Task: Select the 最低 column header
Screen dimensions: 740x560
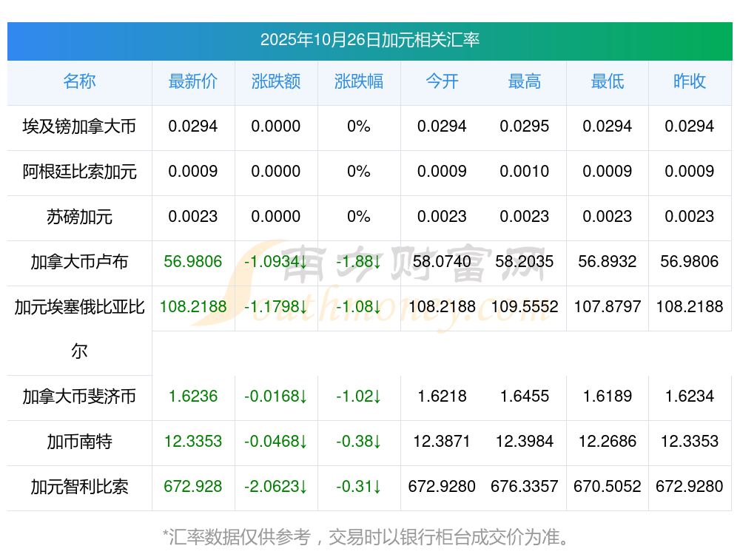Action: [608, 81]
